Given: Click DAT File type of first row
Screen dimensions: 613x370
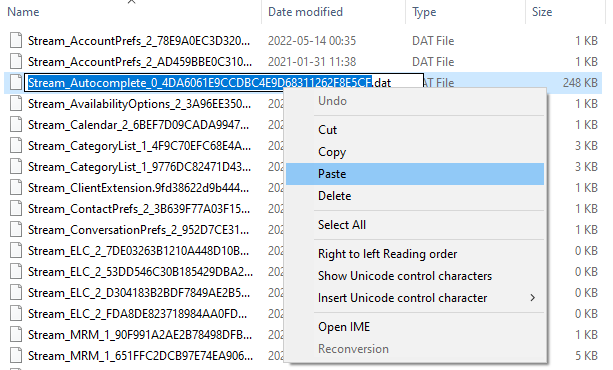Looking at the screenshot, I should (433, 41).
